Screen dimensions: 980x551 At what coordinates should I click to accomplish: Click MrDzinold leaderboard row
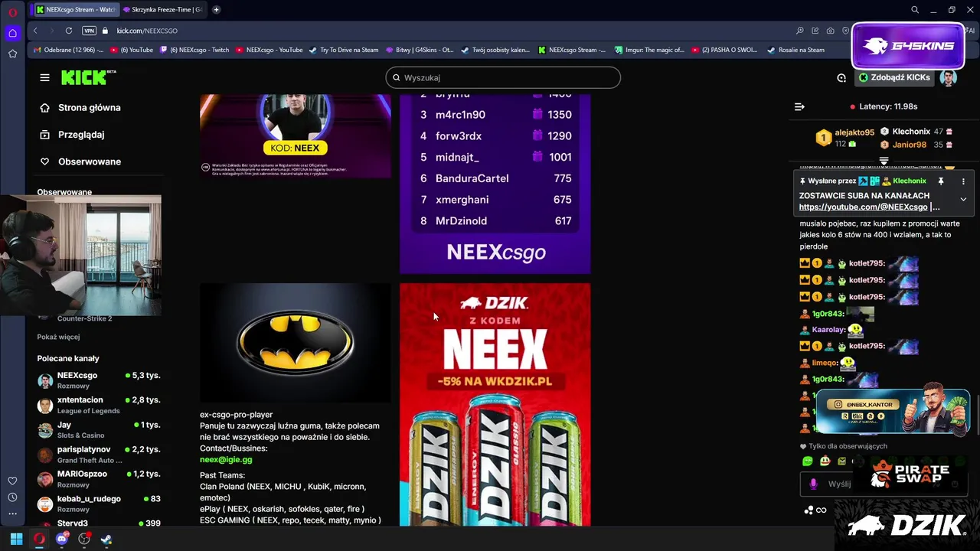(495, 221)
